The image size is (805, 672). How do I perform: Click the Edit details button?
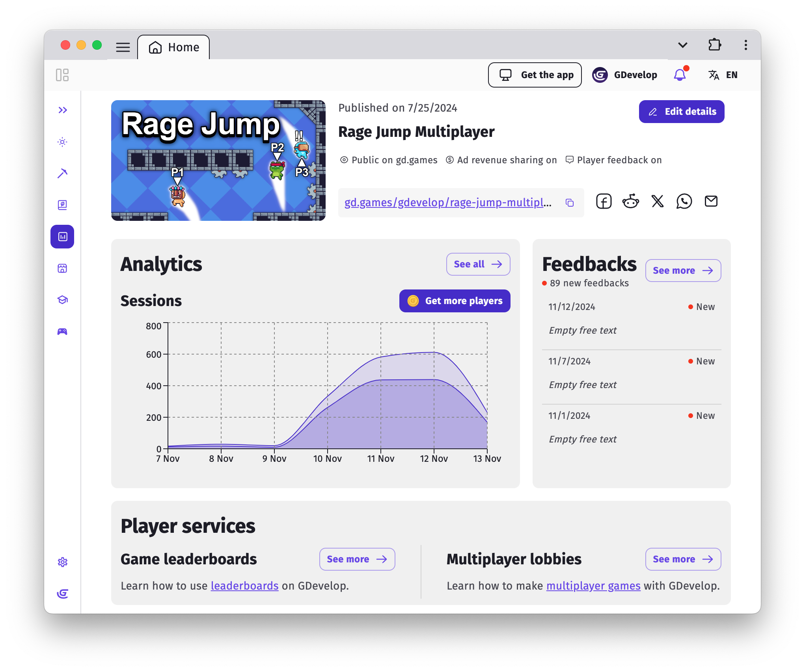[682, 112]
